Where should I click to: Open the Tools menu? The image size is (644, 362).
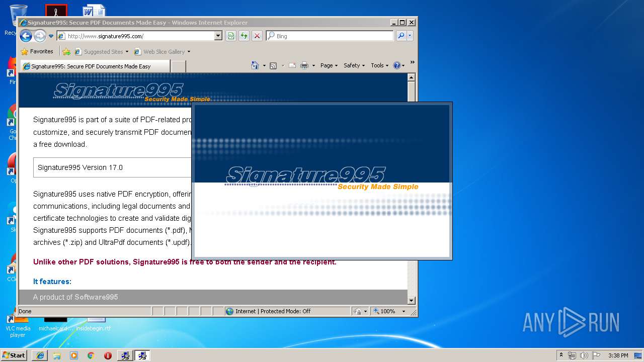click(380, 65)
